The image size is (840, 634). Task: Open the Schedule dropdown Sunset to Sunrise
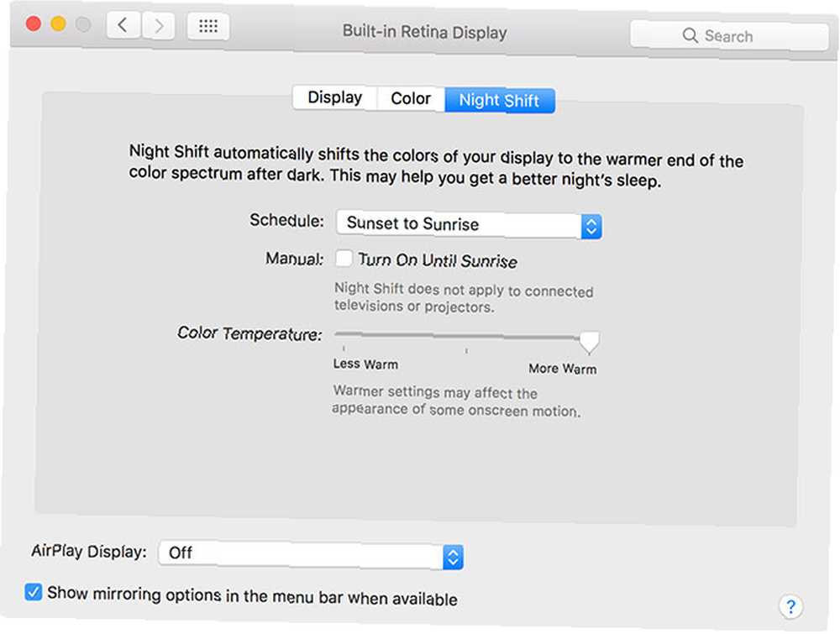coord(469,224)
